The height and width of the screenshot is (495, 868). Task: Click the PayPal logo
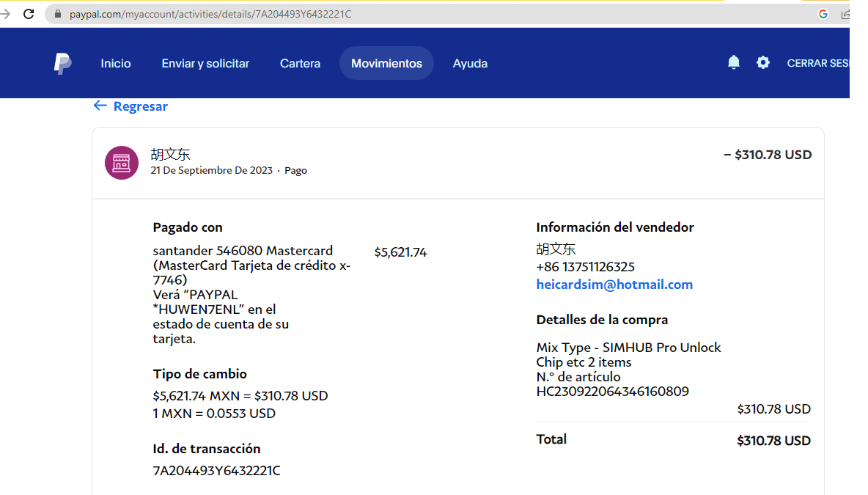point(62,64)
